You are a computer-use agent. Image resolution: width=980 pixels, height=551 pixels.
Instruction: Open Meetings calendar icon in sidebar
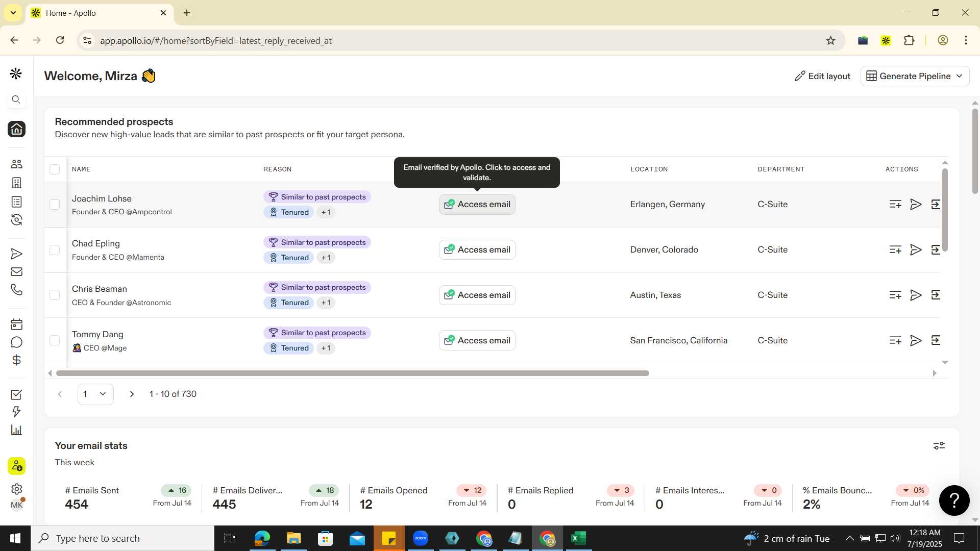(x=16, y=324)
